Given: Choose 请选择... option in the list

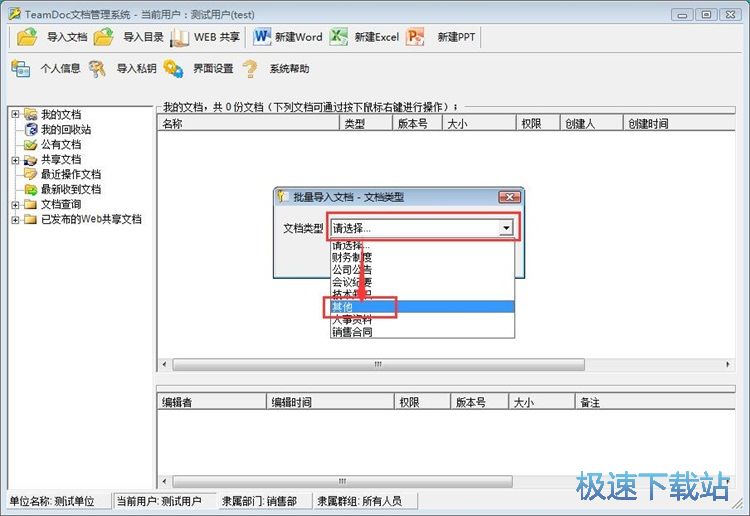Looking at the screenshot, I should (422, 246).
